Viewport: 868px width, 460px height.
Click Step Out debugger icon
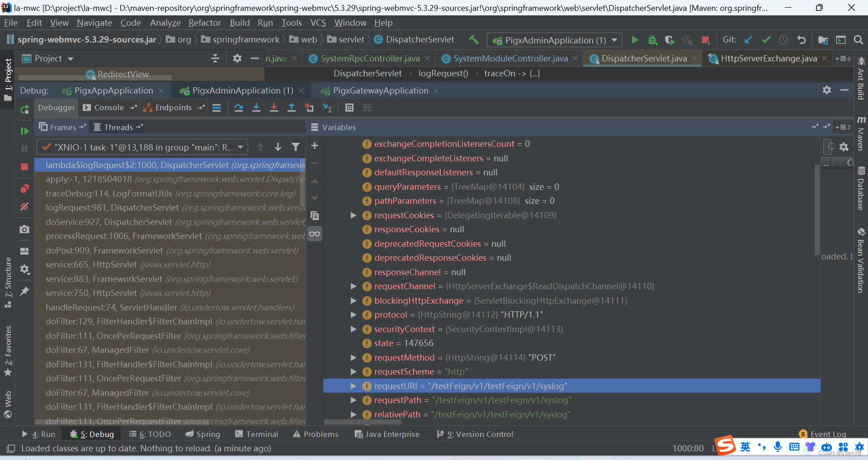click(292, 108)
